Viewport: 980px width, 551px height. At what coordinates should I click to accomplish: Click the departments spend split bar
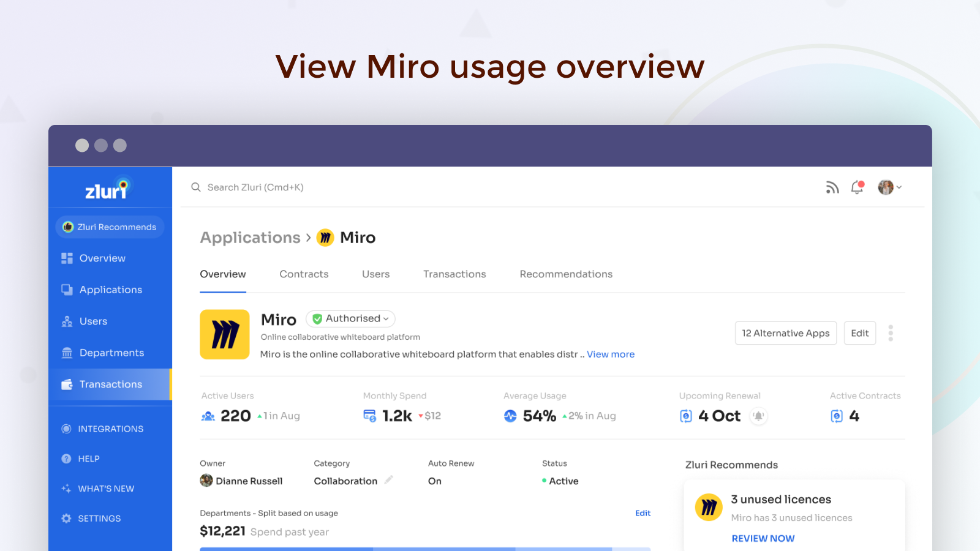click(x=425, y=549)
